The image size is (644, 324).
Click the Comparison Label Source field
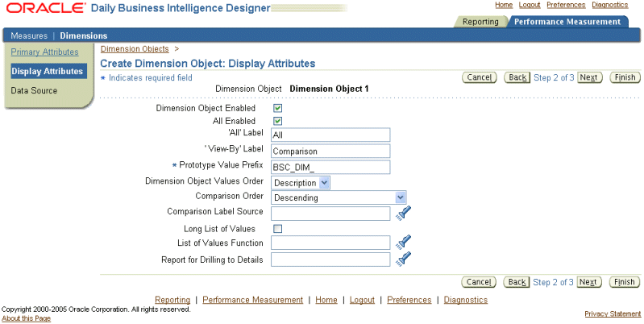click(330, 214)
